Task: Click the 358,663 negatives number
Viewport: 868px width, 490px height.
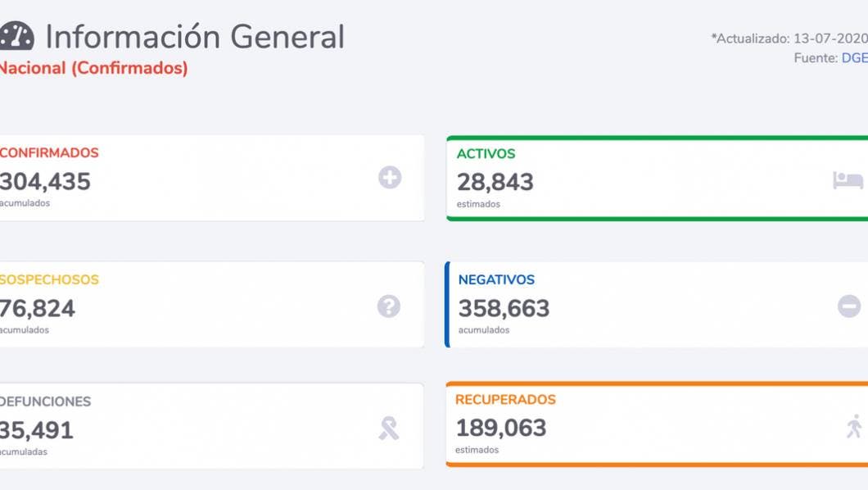Action: tap(504, 309)
